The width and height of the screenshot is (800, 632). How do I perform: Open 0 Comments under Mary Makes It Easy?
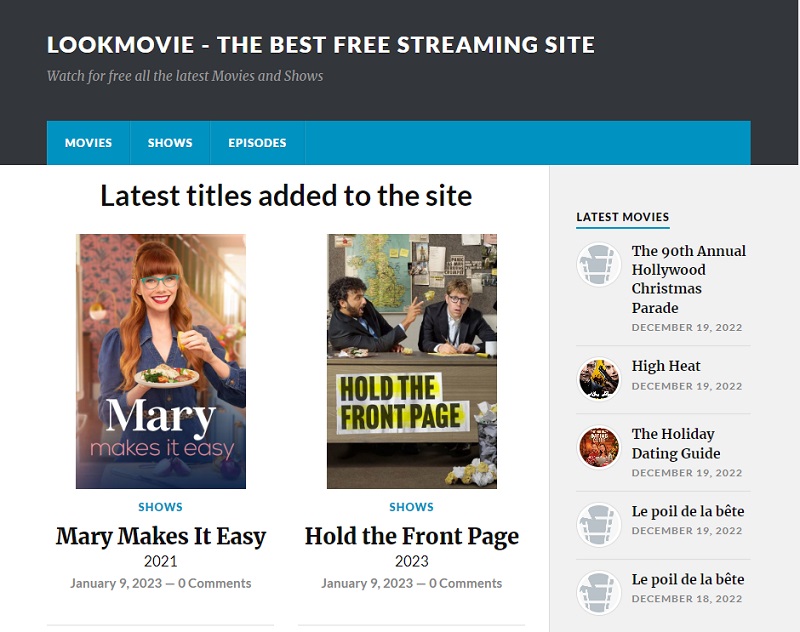[214, 583]
